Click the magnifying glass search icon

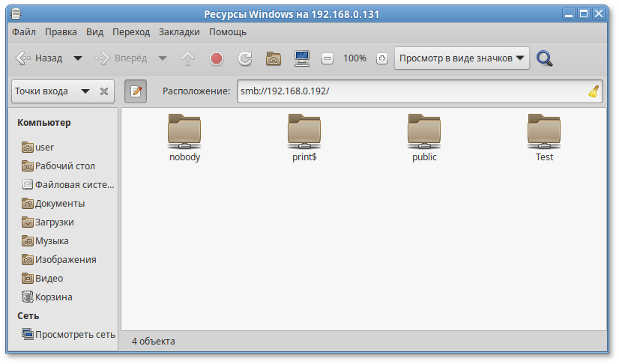click(545, 58)
